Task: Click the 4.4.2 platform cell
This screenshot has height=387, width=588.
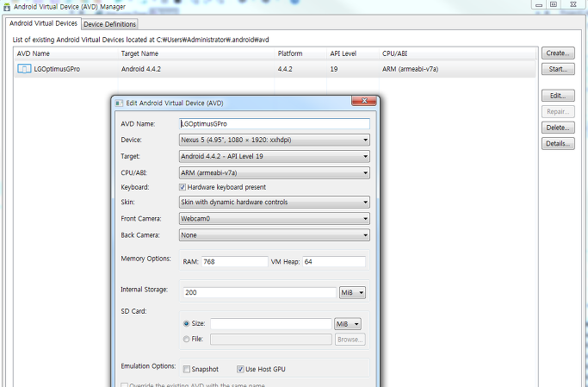Action: [x=285, y=69]
